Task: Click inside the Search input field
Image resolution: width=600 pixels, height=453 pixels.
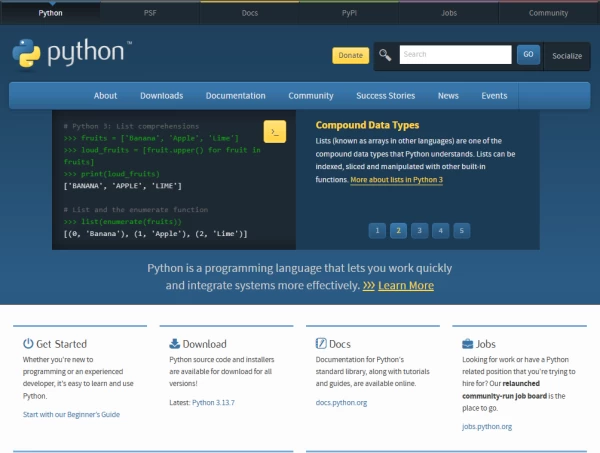Action: point(455,55)
